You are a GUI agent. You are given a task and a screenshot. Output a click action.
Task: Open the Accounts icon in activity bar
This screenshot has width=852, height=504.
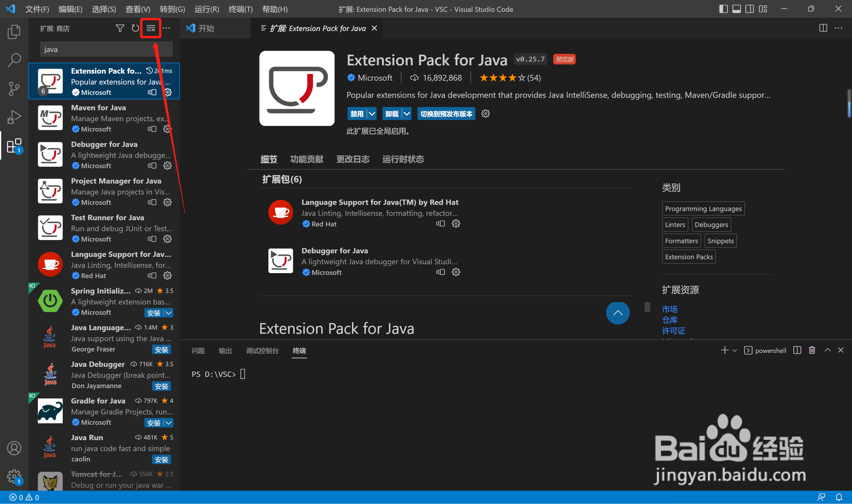pyautogui.click(x=14, y=448)
